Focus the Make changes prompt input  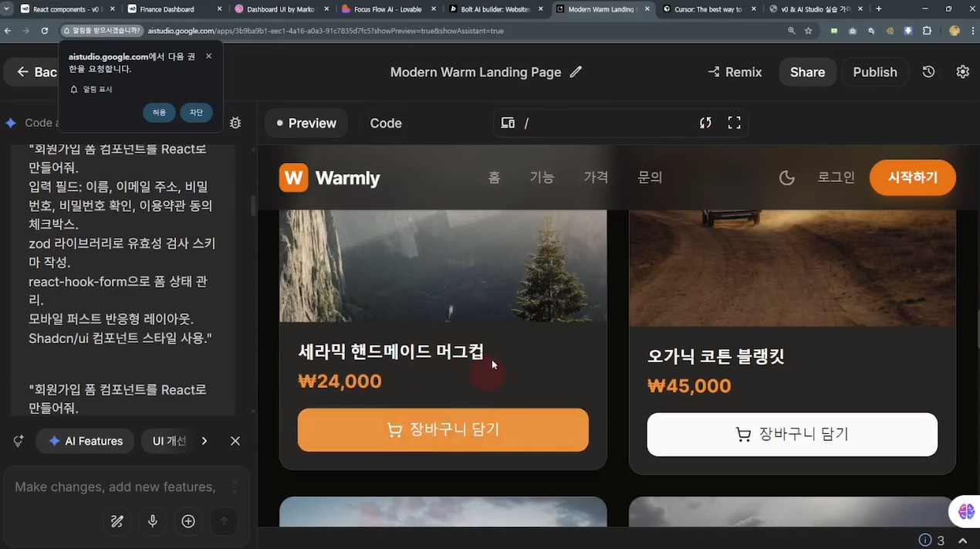tap(116, 486)
